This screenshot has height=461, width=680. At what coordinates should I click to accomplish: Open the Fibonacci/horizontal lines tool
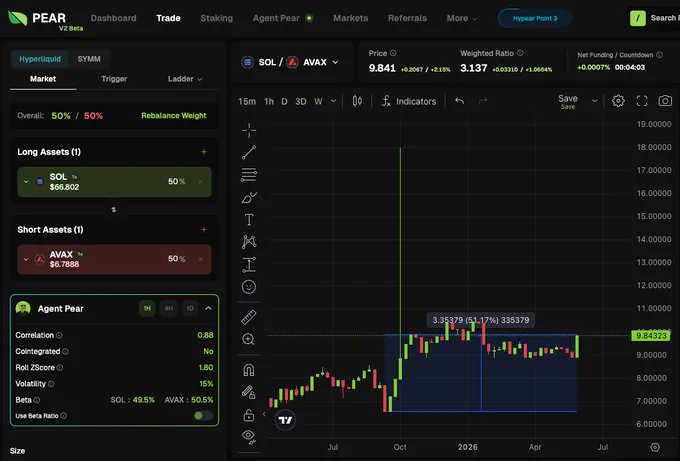(249, 175)
